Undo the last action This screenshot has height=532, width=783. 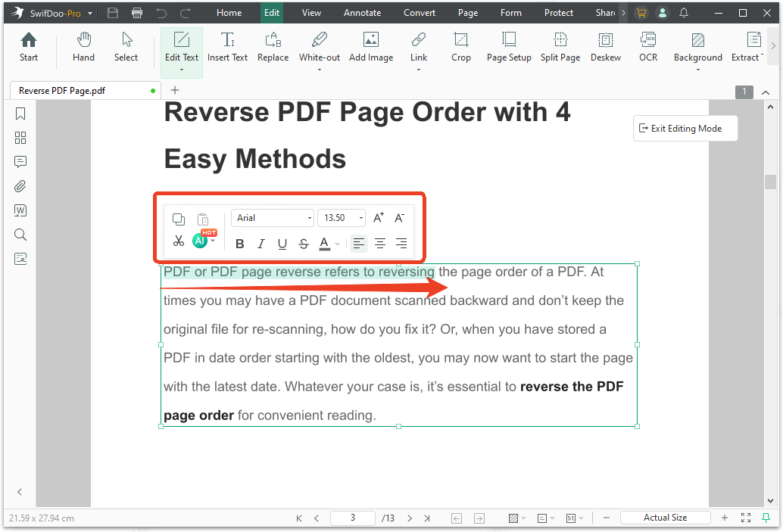[x=161, y=13]
